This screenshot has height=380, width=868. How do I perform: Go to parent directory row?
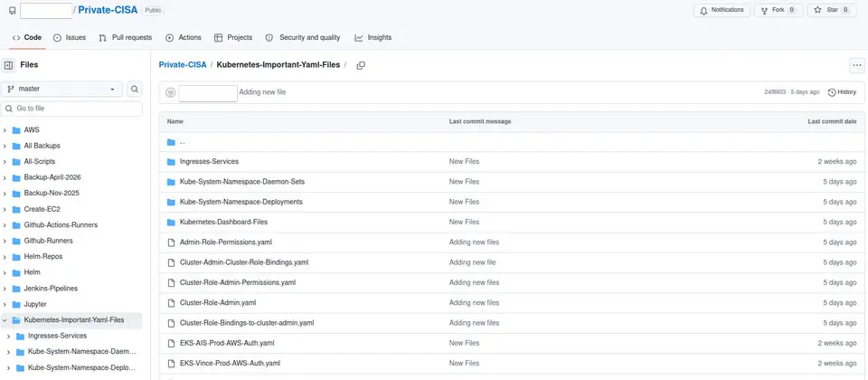point(512,142)
